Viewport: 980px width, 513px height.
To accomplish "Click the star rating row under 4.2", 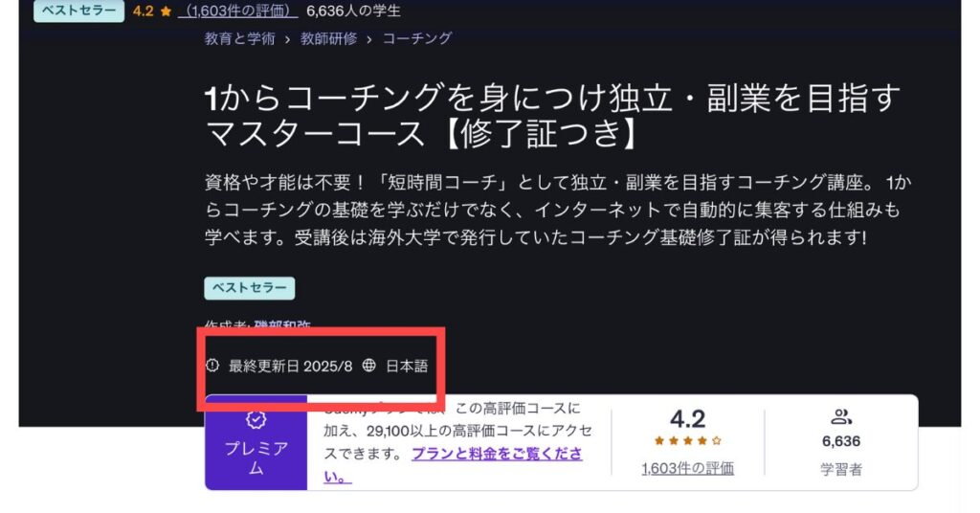I will [x=687, y=440].
